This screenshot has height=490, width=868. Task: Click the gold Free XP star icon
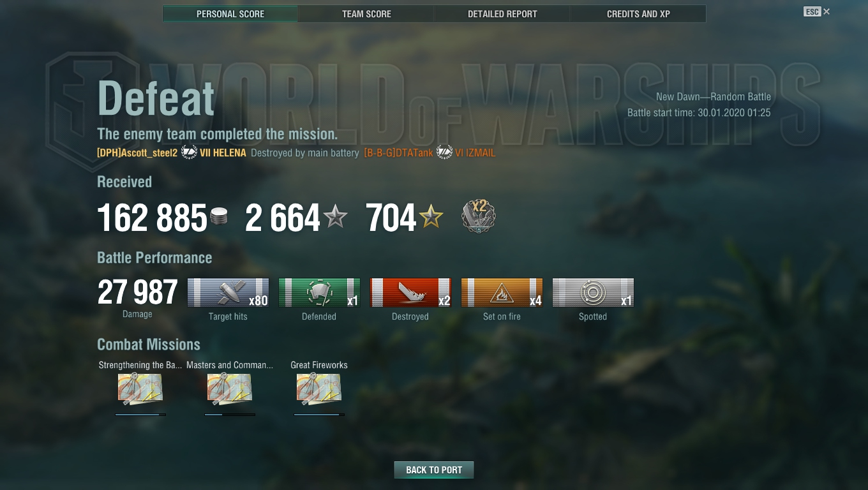tap(431, 218)
